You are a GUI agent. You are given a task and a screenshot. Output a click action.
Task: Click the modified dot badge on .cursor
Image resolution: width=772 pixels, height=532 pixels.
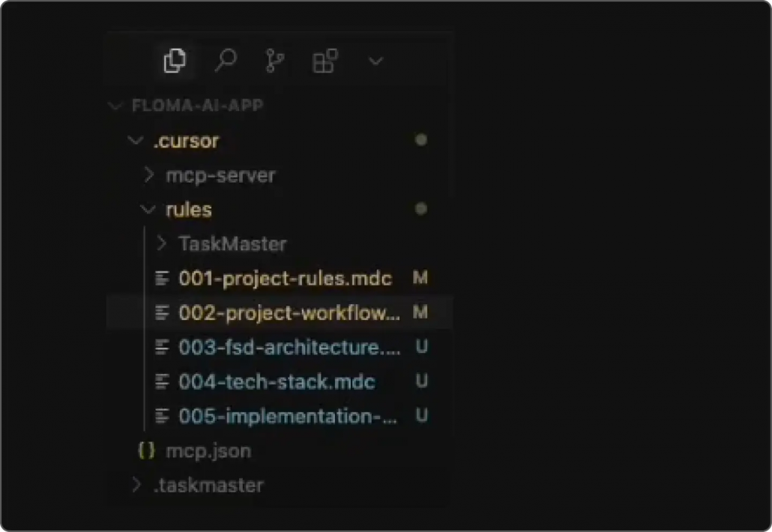[x=421, y=140]
